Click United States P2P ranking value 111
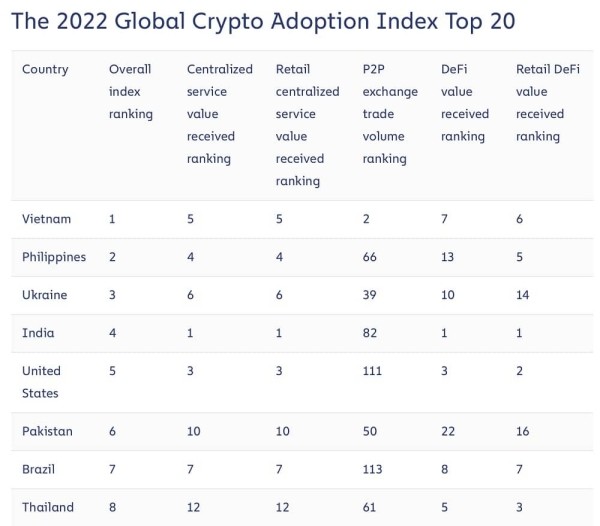The width and height of the screenshot is (600, 526). pyautogui.click(x=374, y=371)
